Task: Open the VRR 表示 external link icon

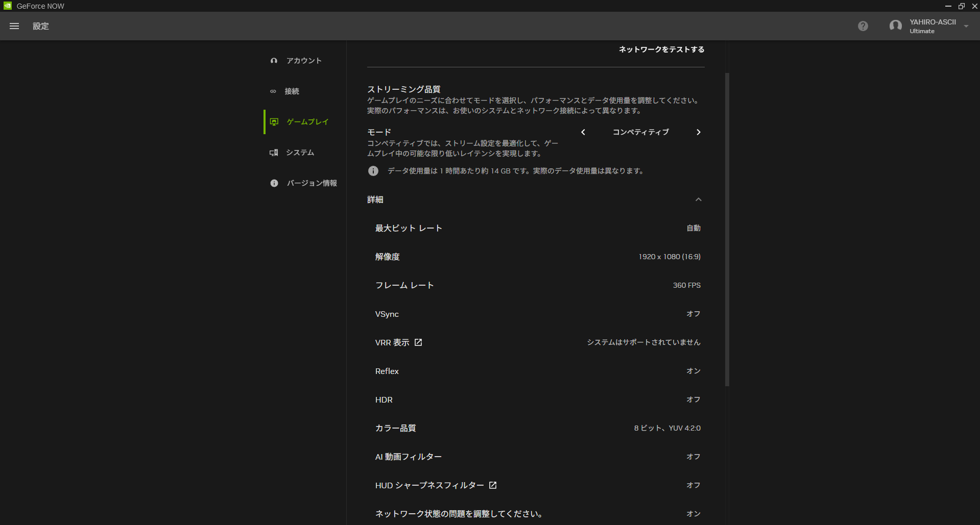Action: click(418, 342)
